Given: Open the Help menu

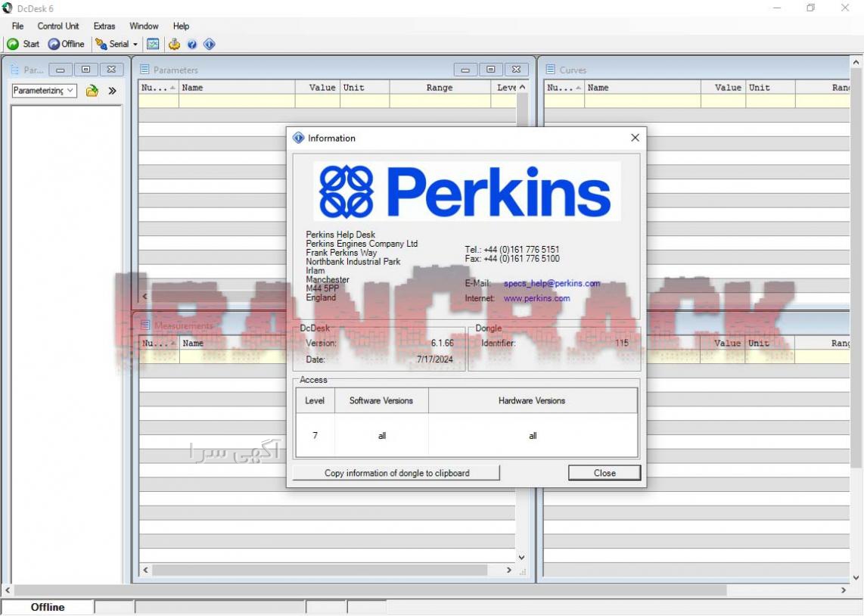Looking at the screenshot, I should pos(181,26).
